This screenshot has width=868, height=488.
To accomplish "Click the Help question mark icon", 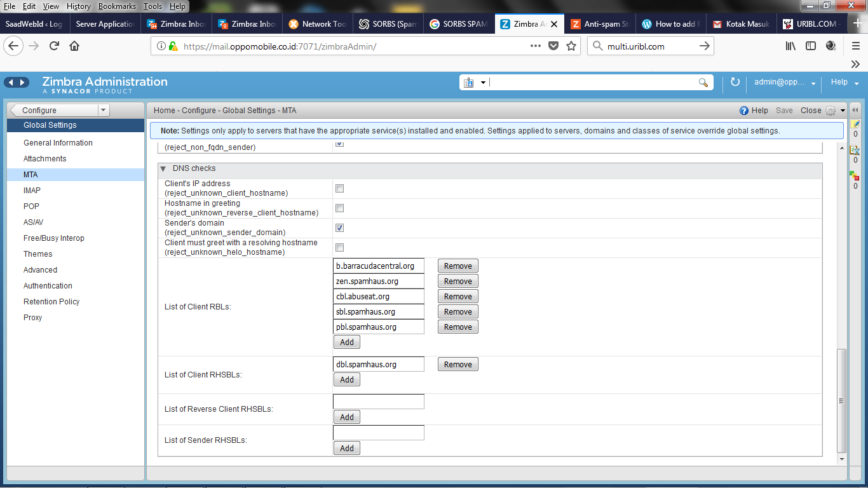I will click(744, 111).
